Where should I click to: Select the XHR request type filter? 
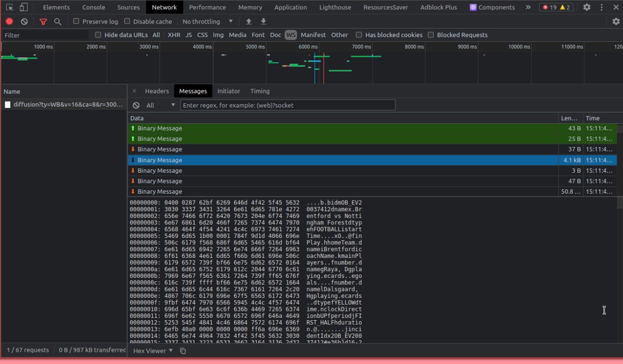[174, 35]
